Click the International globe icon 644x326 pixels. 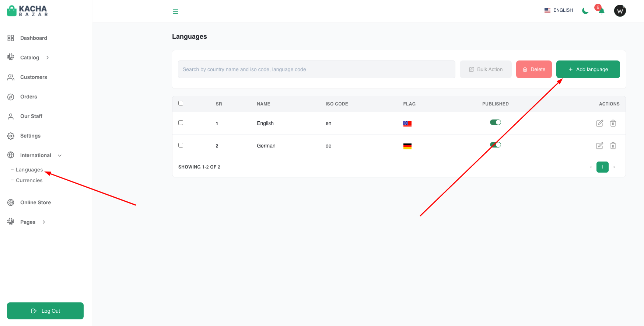[11, 155]
